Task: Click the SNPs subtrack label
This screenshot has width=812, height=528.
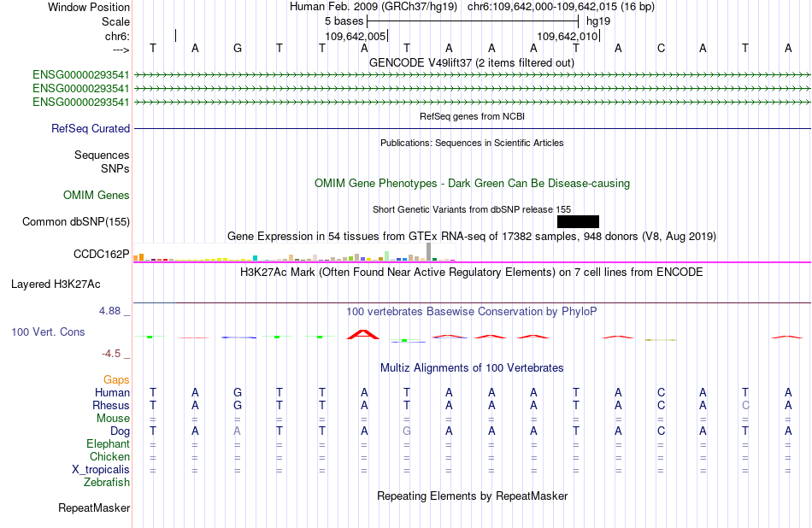Action: tap(115, 169)
